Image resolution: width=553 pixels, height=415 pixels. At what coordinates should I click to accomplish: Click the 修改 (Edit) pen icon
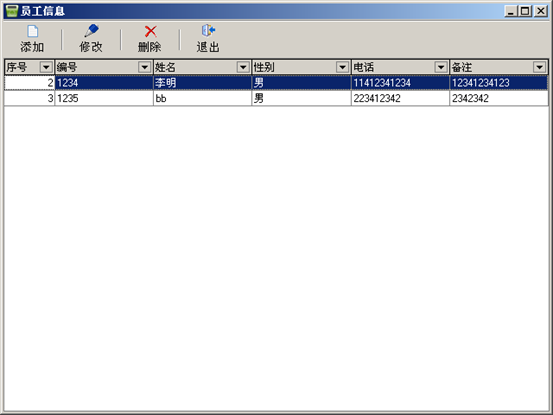click(x=91, y=31)
